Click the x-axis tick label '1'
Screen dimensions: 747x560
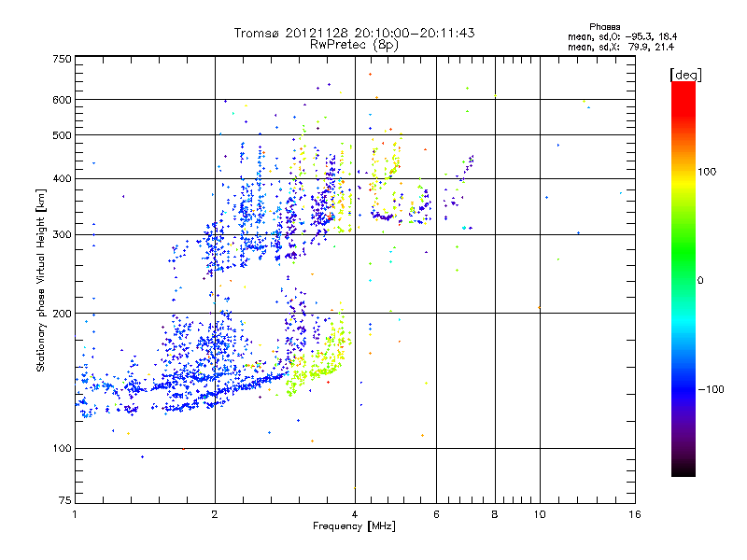click(75, 514)
